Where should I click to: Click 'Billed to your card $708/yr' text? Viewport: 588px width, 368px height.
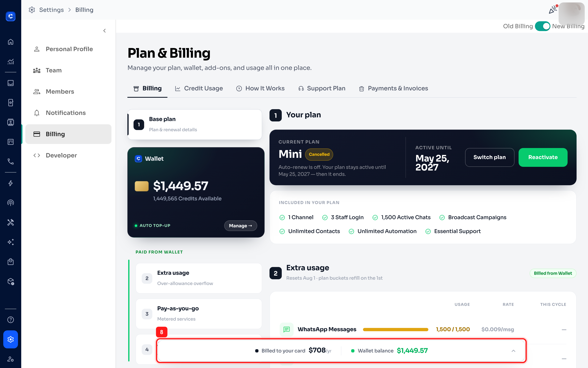pyautogui.click(x=293, y=350)
